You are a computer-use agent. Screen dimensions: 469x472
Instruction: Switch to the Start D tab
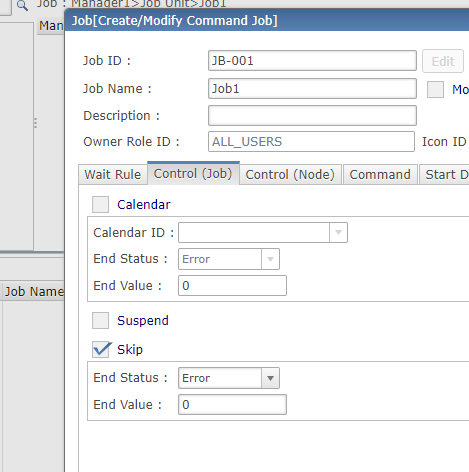tap(444, 174)
